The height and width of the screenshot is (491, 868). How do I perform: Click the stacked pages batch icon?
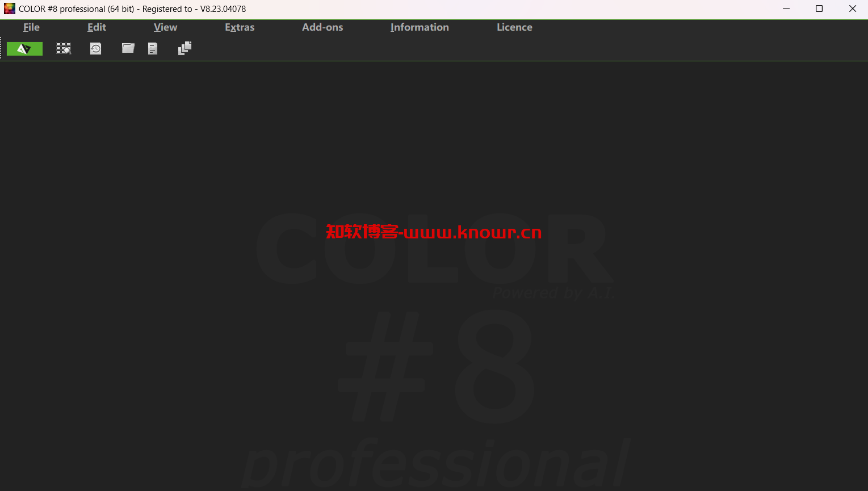184,49
